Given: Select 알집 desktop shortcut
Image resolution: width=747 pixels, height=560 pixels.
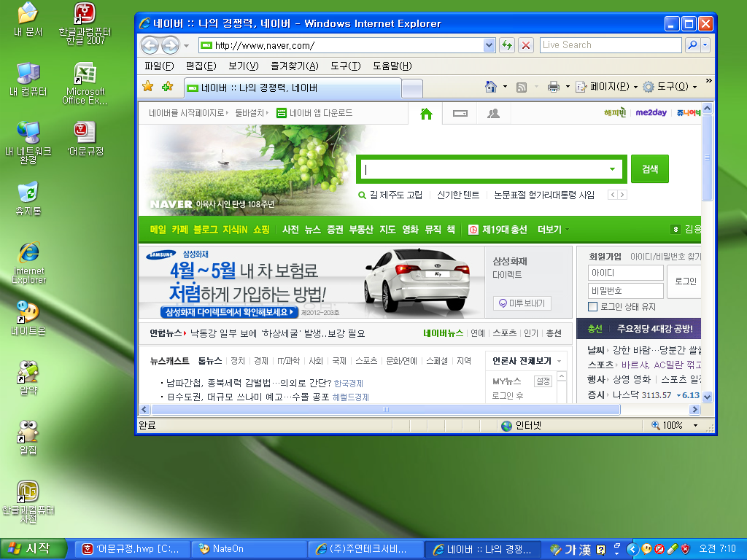Looking at the screenshot, I should (28, 437).
